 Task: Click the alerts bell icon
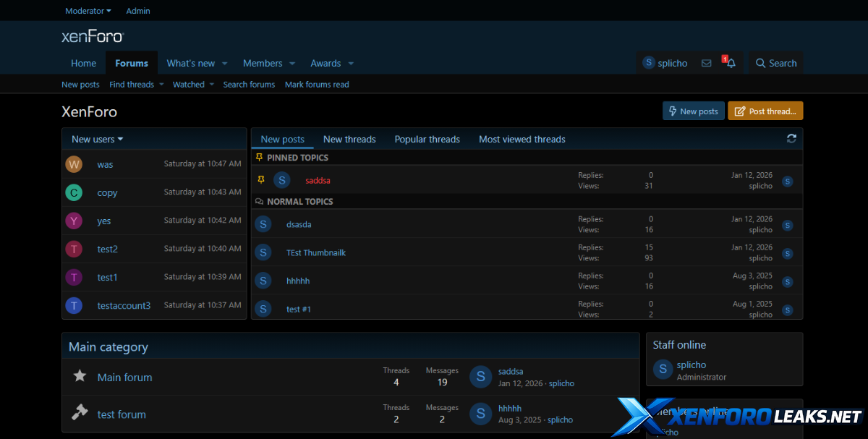pos(731,64)
